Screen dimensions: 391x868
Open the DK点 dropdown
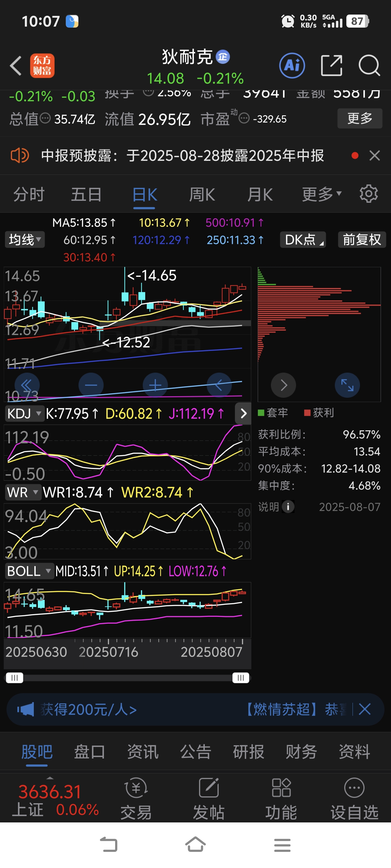click(303, 240)
